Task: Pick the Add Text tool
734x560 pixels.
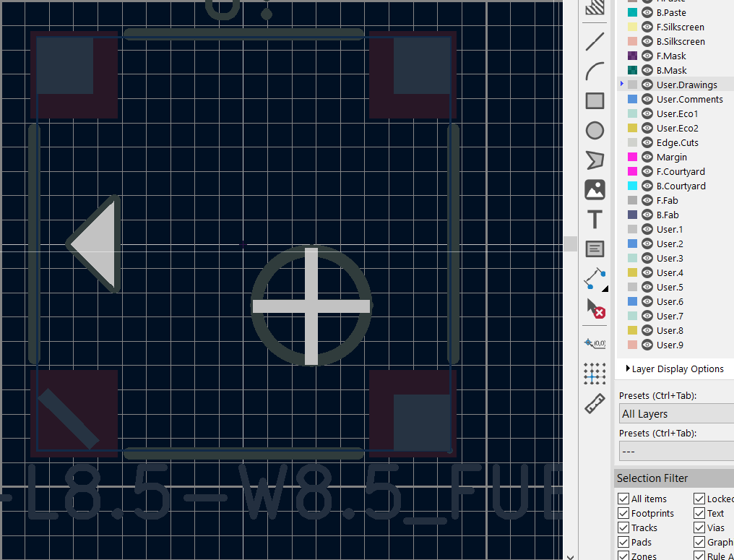Action: pyautogui.click(x=595, y=219)
